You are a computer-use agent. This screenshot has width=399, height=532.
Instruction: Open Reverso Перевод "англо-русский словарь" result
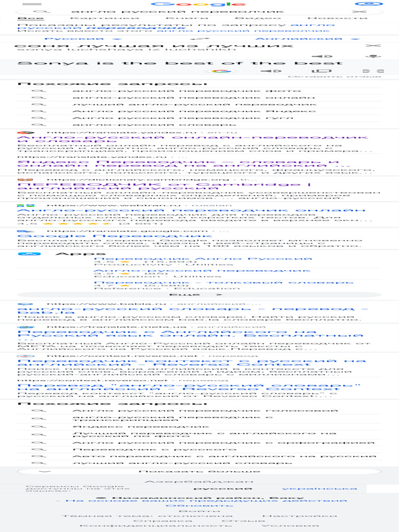click(189, 387)
